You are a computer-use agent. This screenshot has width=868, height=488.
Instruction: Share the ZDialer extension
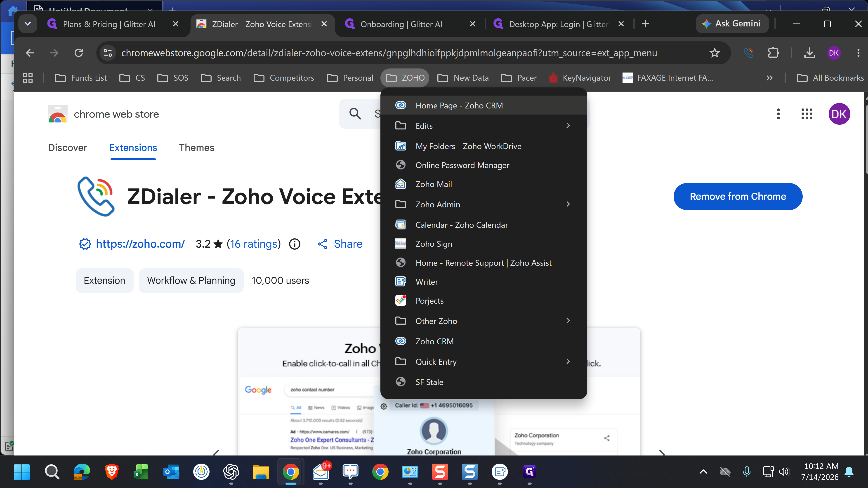tap(340, 244)
